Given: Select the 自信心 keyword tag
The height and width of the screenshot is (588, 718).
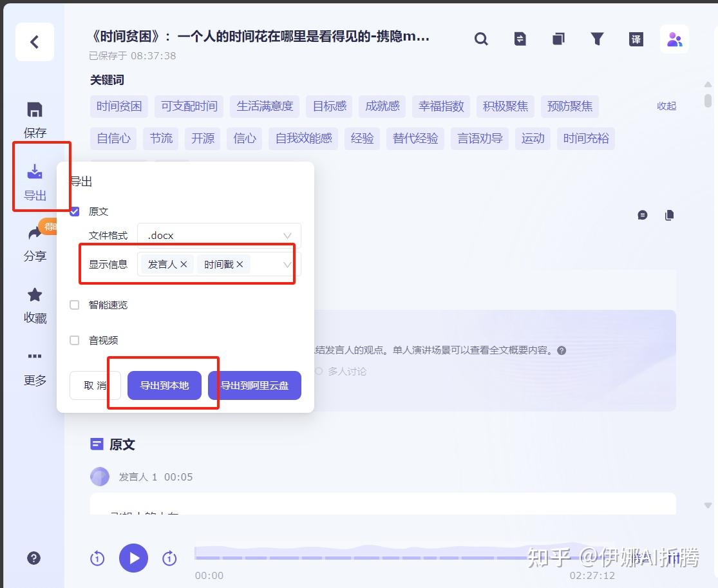Looking at the screenshot, I should click(x=113, y=138).
